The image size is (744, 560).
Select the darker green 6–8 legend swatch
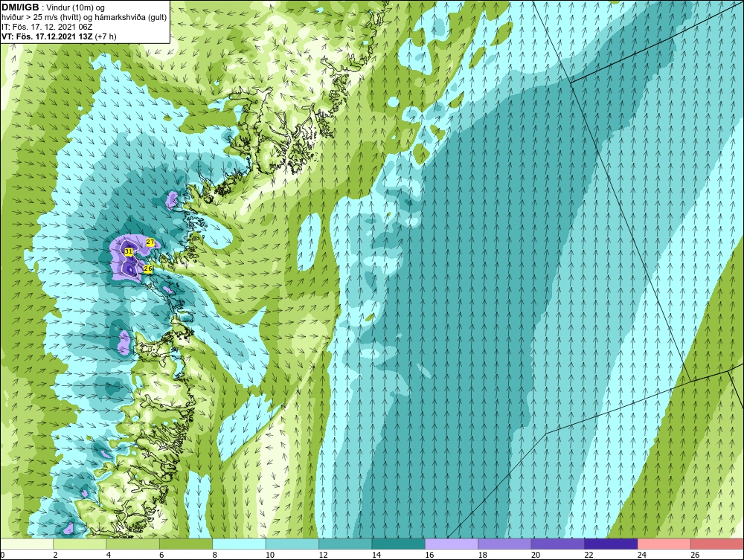(x=186, y=544)
